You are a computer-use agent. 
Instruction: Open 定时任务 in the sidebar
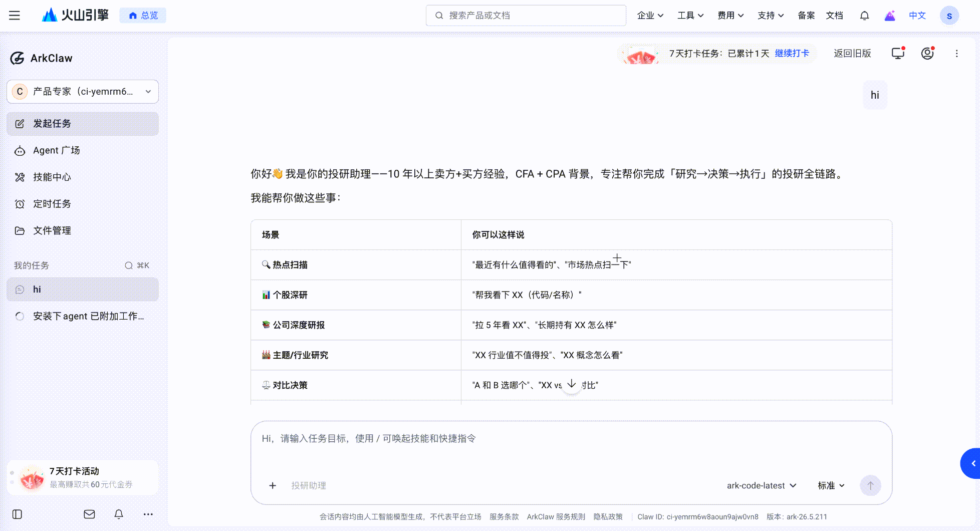(x=83, y=204)
